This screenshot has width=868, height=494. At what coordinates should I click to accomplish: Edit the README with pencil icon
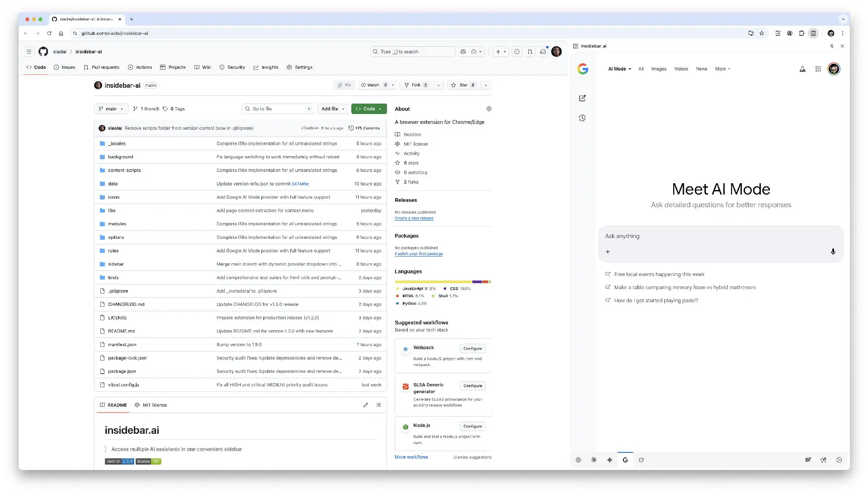[365, 405]
